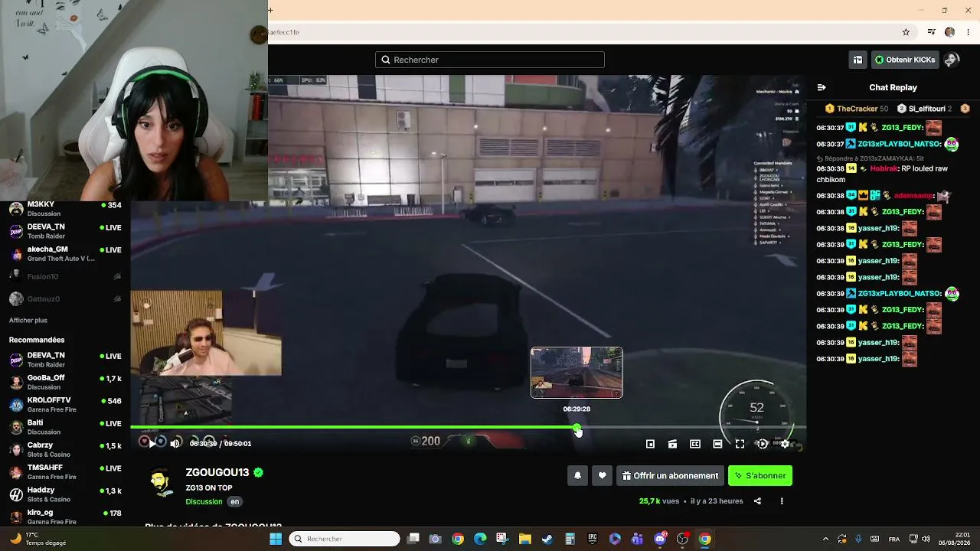Open the Kick rewards shop icon
The height and width of the screenshot is (551, 980).
[x=857, y=60]
